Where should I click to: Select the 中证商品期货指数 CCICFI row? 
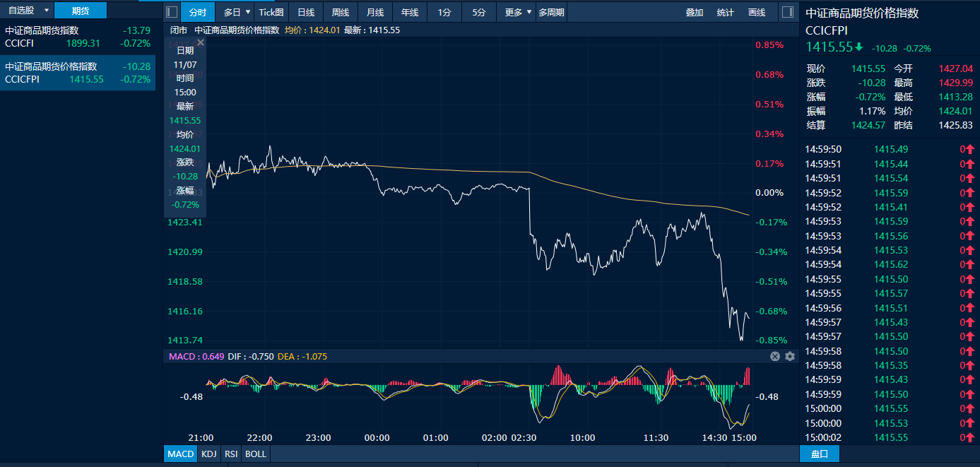coord(78,37)
